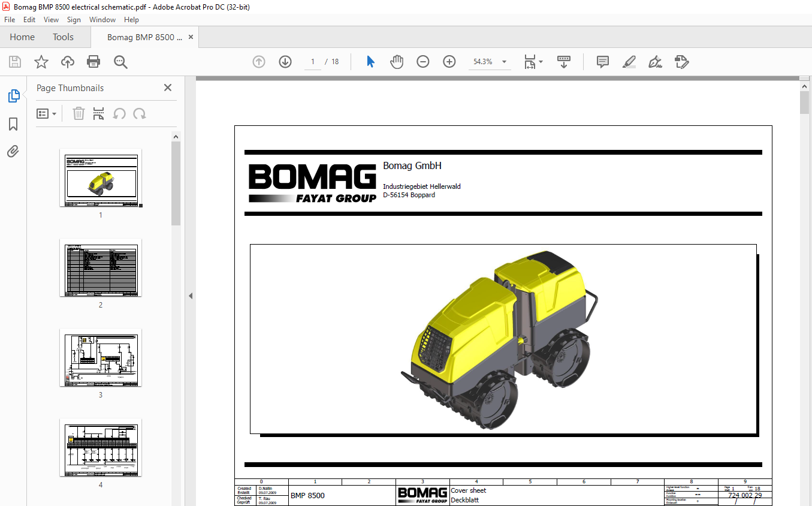The width and height of the screenshot is (812, 506).
Task: Open the View menu
Action: click(x=51, y=20)
